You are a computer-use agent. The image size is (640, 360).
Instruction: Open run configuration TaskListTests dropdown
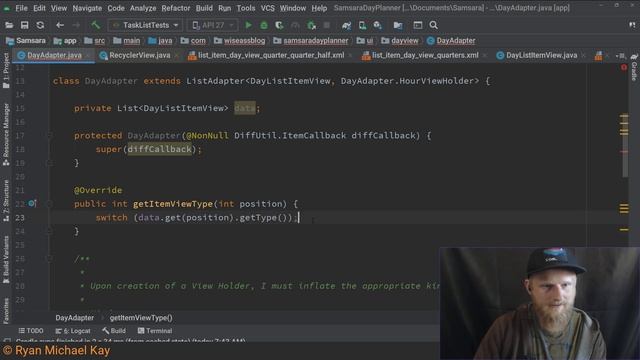[x=145, y=25]
